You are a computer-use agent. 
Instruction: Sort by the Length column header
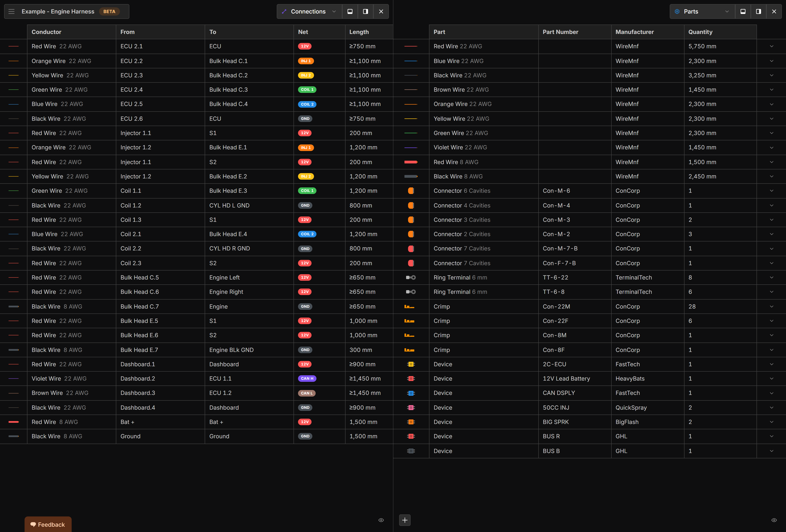point(359,32)
